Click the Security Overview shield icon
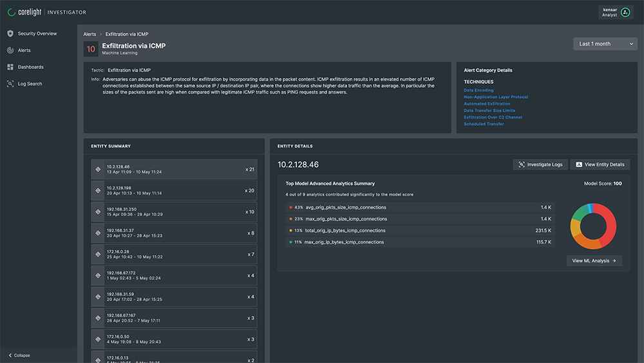The height and width of the screenshot is (363, 644). tap(10, 34)
